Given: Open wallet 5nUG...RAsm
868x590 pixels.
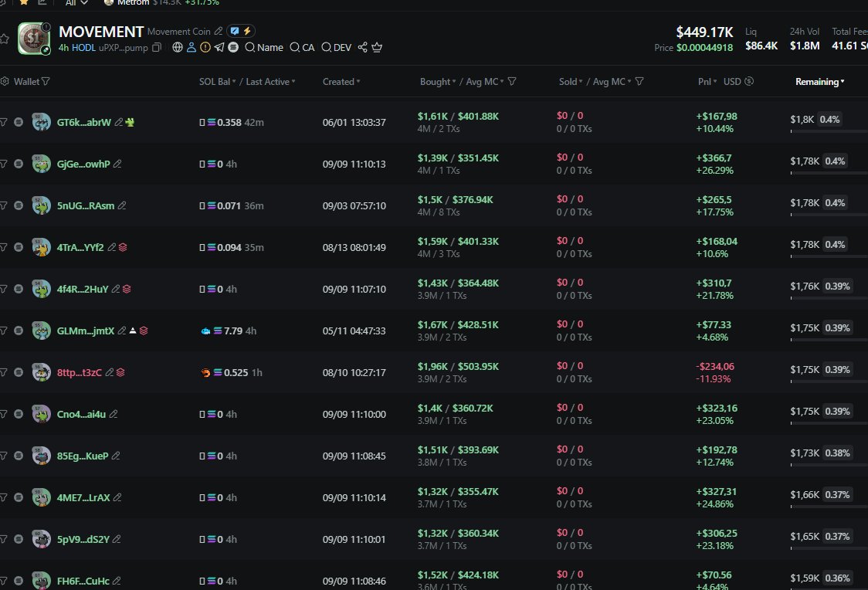Looking at the screenshot, I should pyautogui.click(x=85, y=206).
